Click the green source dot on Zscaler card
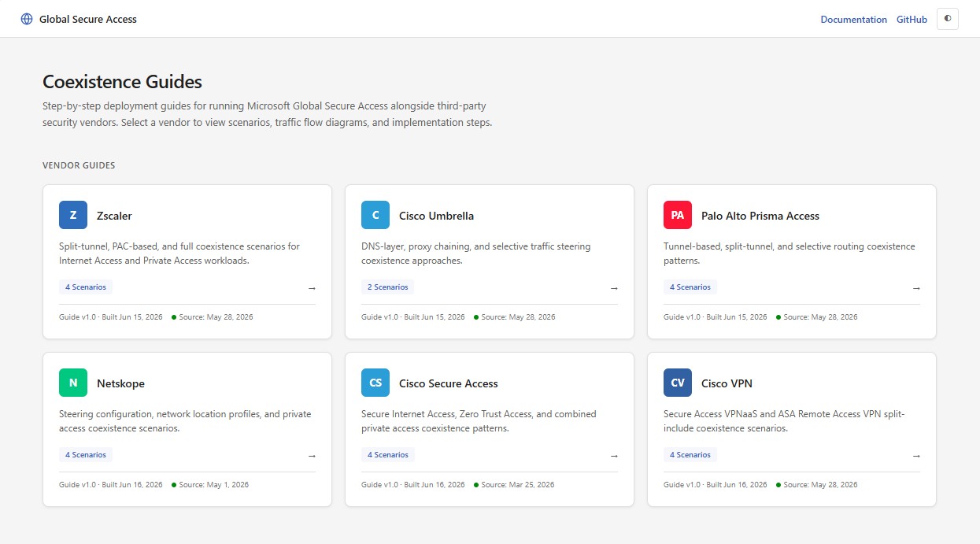Viewport: 980px width, 544px height. pos(174,317)
